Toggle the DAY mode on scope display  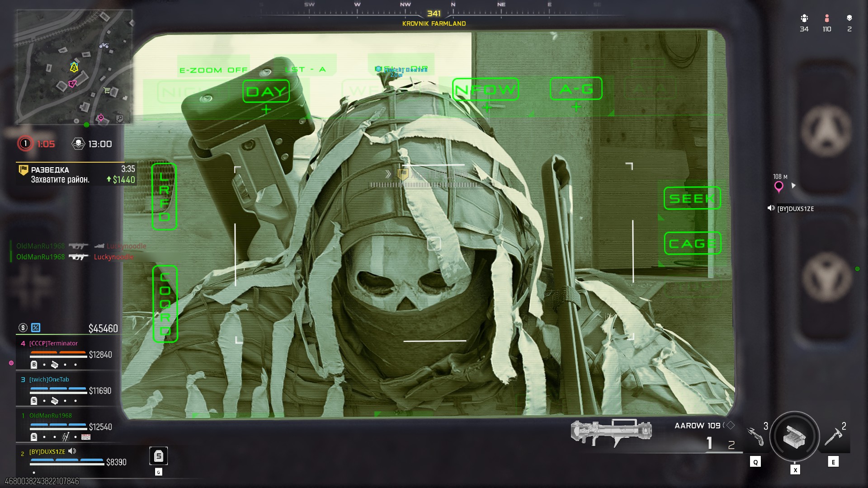point(266,91)
